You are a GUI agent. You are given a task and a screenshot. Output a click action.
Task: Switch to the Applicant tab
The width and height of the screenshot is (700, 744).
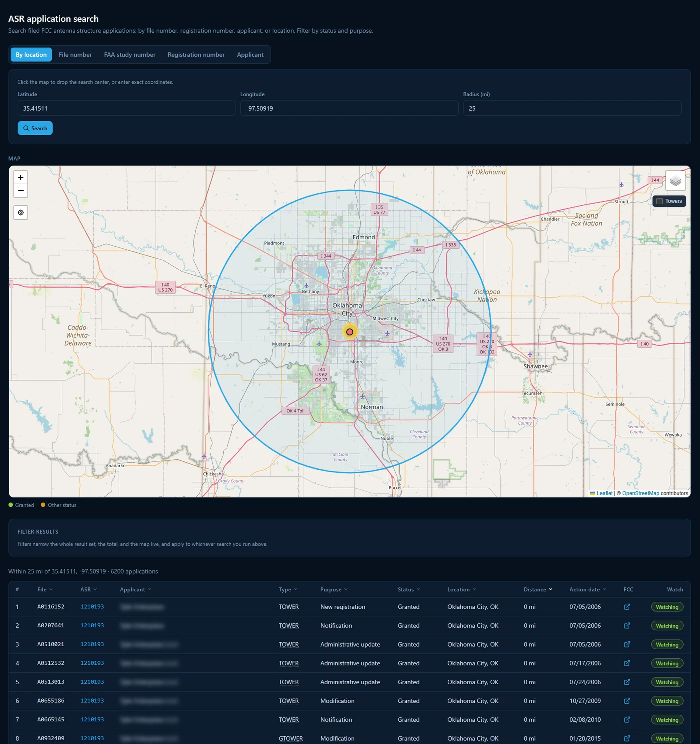250,55
